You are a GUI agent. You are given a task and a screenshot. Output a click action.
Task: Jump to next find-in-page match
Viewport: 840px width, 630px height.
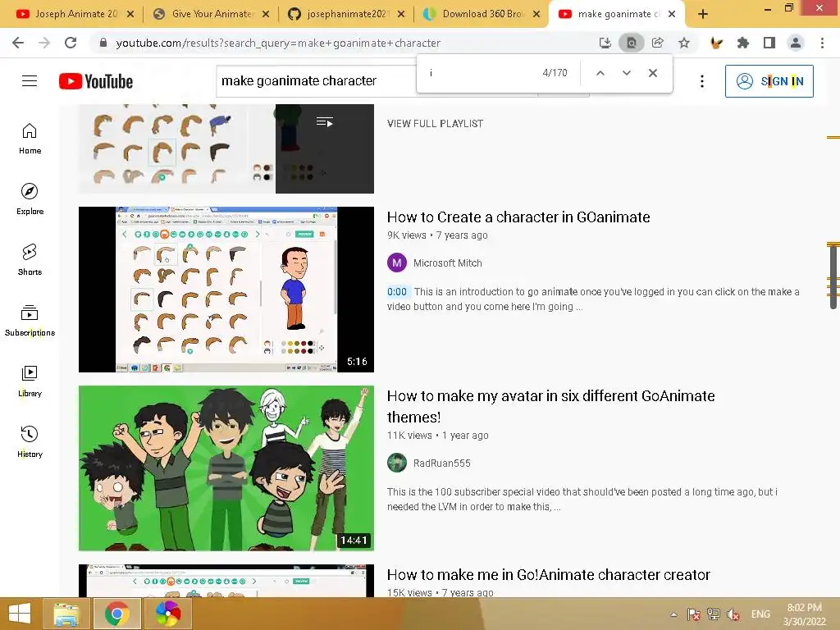pyautogui.click(x=626, y=73)
